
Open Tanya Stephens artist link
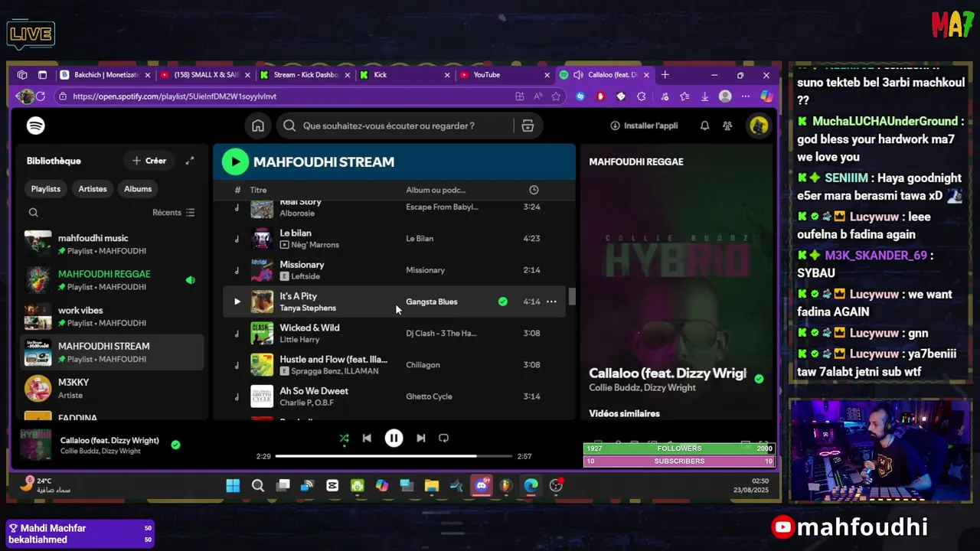click(308, 308)
